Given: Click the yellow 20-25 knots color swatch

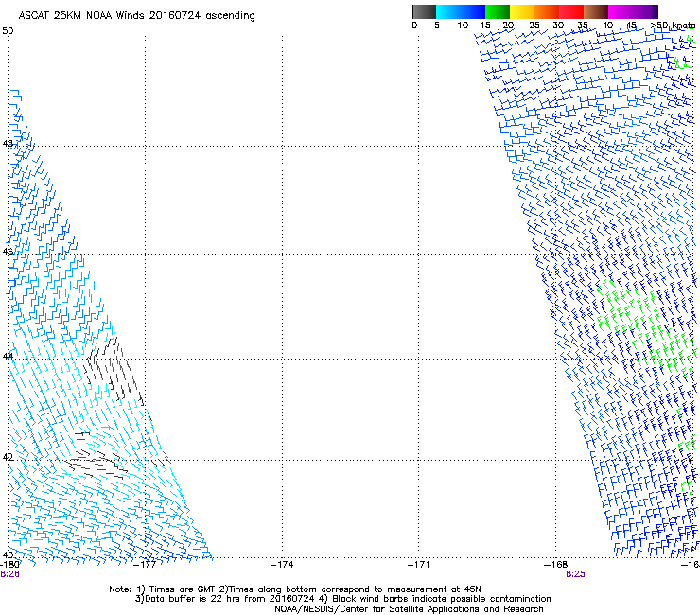Looking at the screenshot, I should pos(522,11).
